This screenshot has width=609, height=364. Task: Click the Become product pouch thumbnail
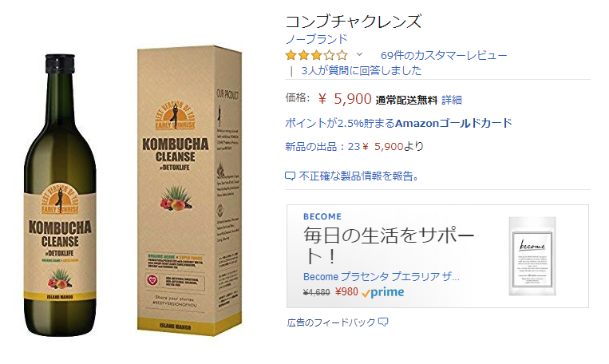pos(532,256)
